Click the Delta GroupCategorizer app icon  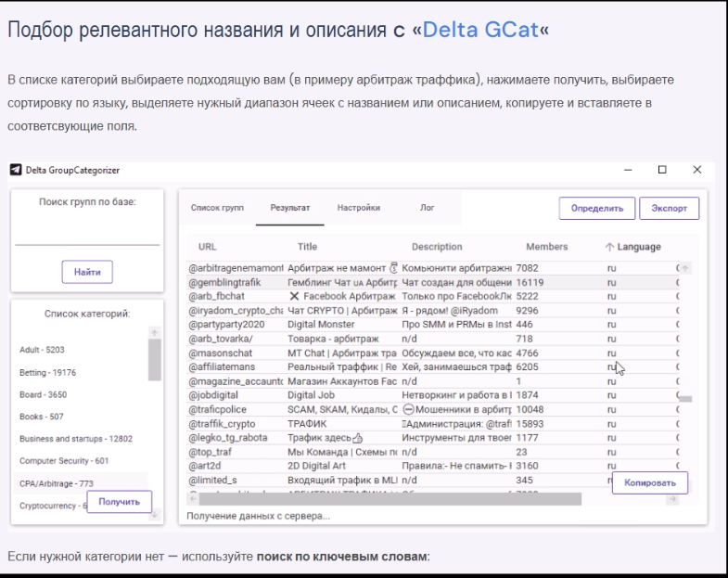pos(16,170)
